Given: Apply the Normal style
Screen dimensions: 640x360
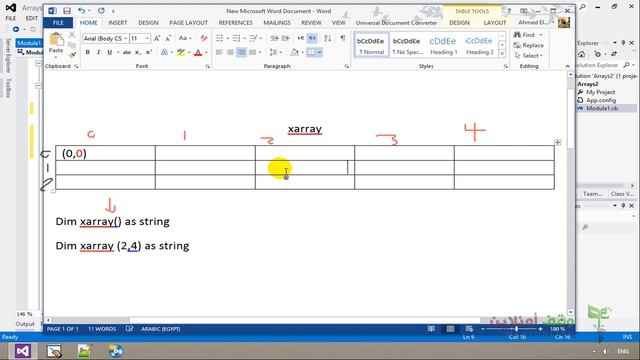Looking at the screenshot, I should 371,45.
